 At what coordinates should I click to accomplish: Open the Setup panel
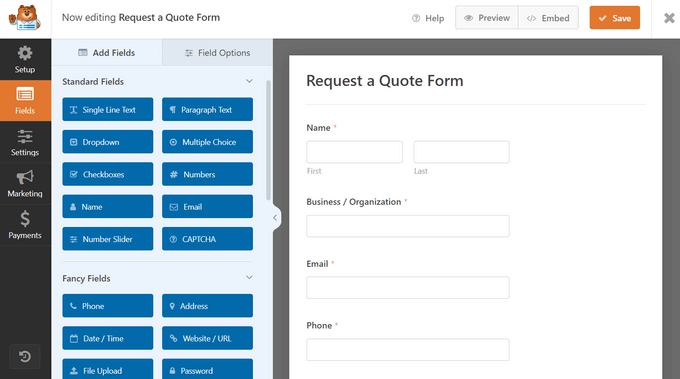click(25, 59)
